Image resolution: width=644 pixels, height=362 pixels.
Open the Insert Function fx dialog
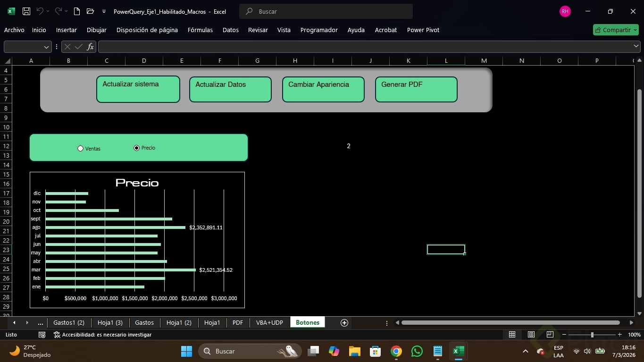pos(90,47)
